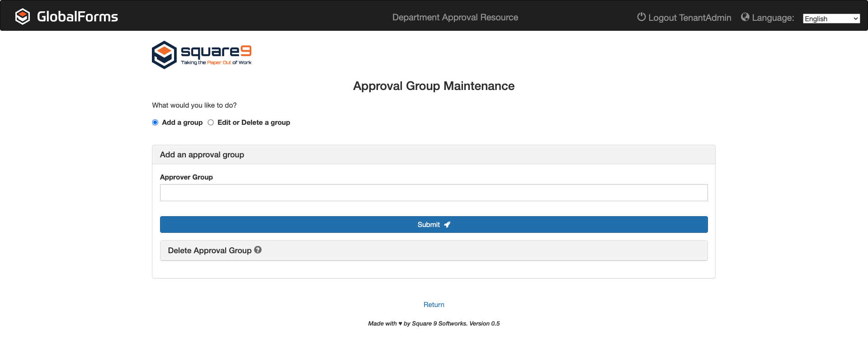
Task: Click the "Edit or Delete a group" label text
Action: tap(254, 123)
